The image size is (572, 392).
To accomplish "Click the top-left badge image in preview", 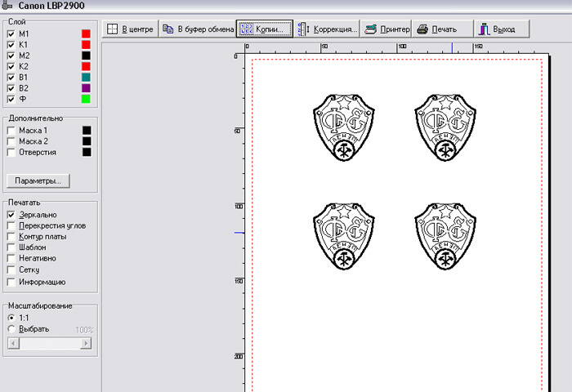I will coord(343,127).
